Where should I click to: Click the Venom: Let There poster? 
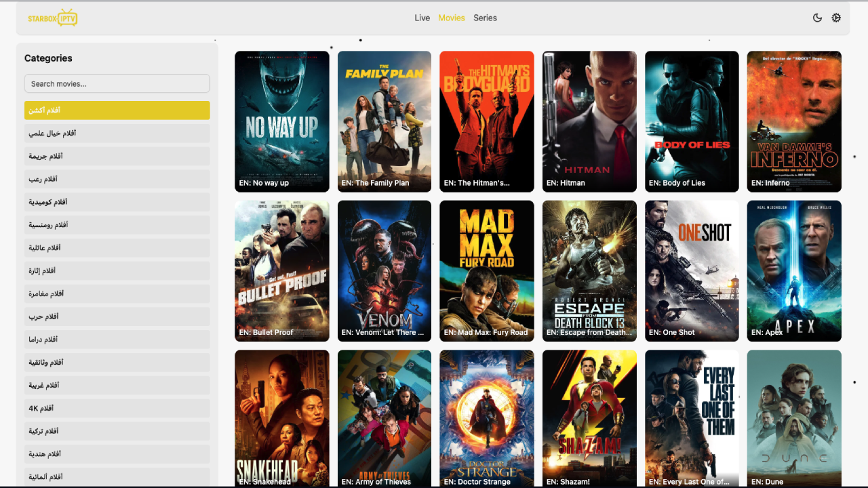384,271
